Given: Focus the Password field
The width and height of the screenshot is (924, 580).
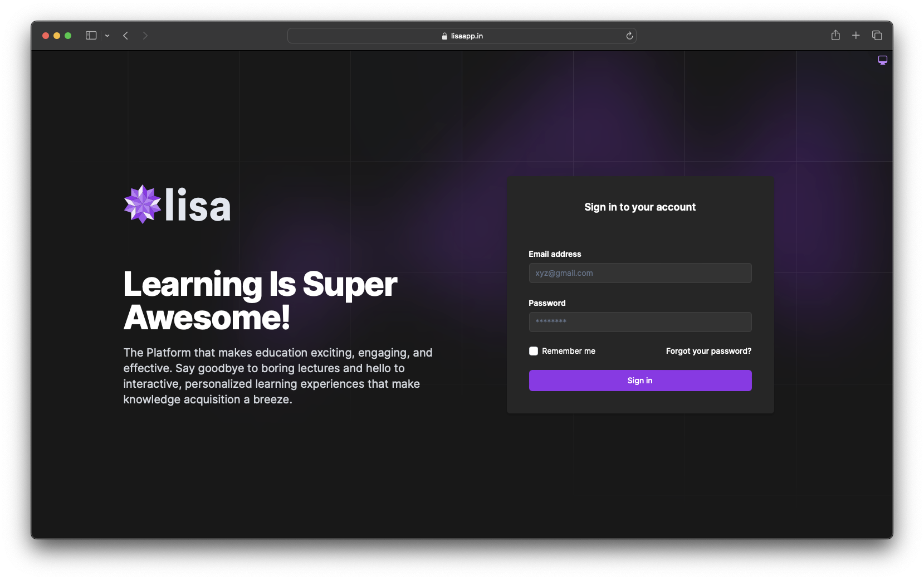Looking at the screenshot, I should tap(640, 322).
